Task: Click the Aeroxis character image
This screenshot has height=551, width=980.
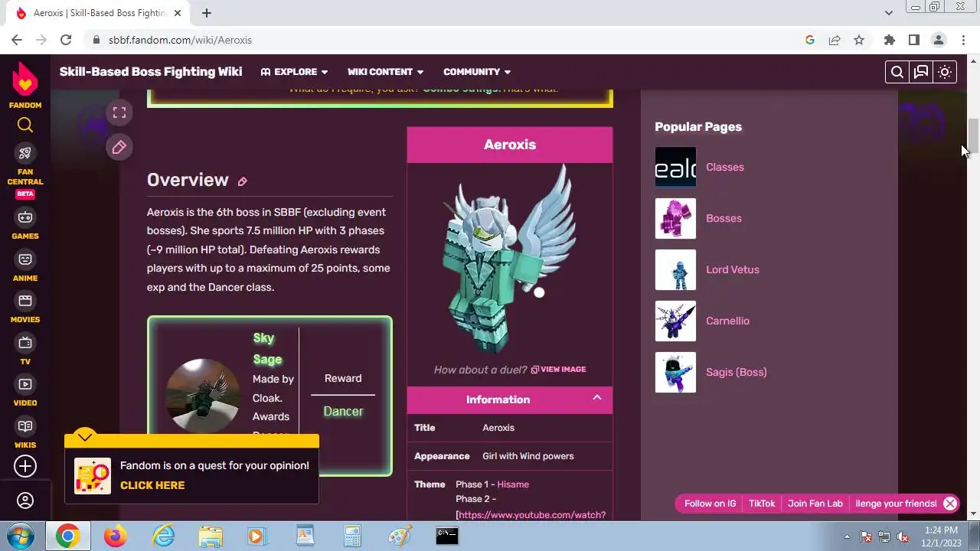Action: [x=508, y=259]
